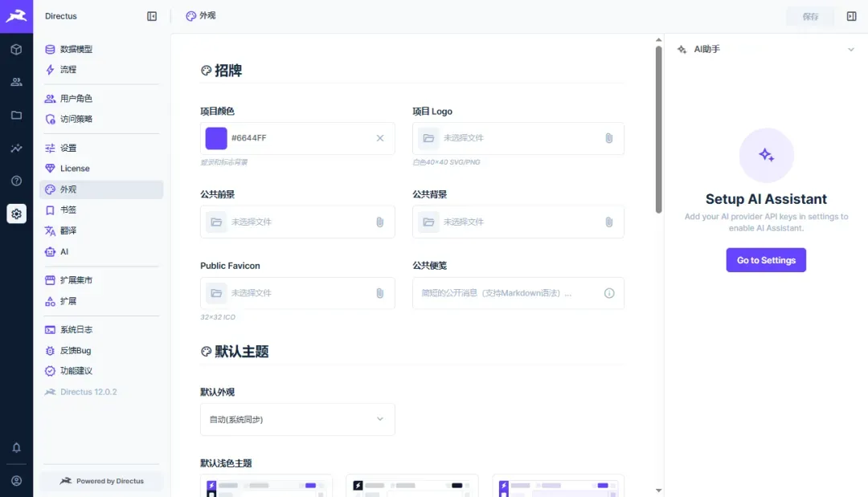
Task: Click the main content vertical scrollbar
Action: (x=658, y=129)
